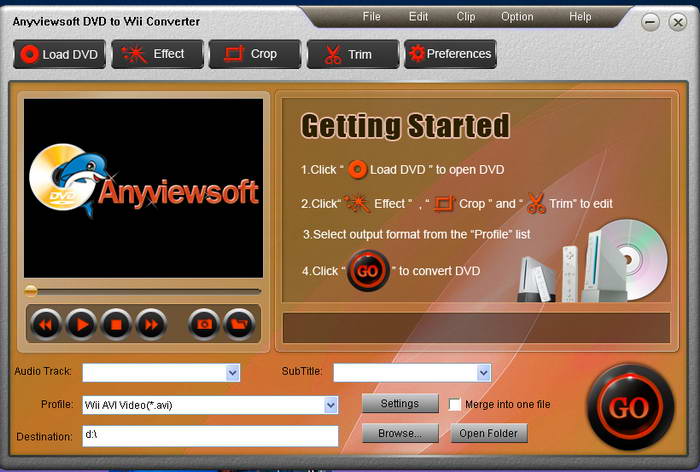Click the Crop icon in step 2
Image resolution: width=700 pixels, height=472 pixels.
(444, 204)
